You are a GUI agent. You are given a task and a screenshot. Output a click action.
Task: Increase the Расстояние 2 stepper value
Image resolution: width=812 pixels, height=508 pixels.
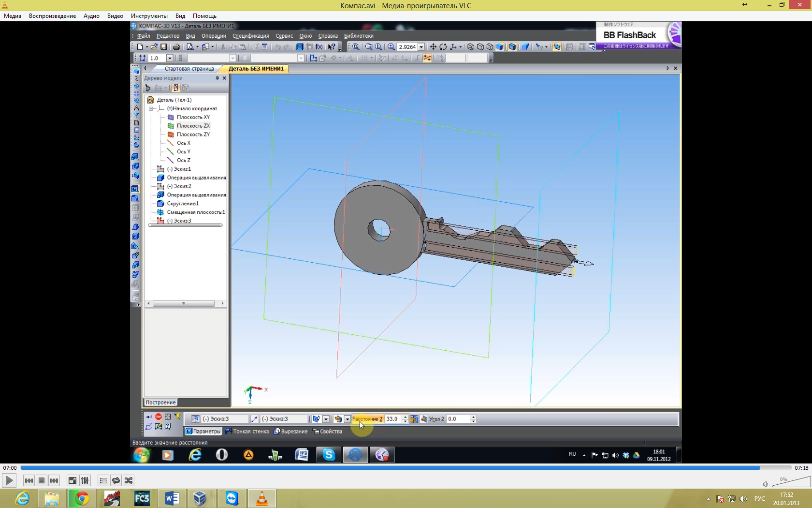[x=405, y=417]
